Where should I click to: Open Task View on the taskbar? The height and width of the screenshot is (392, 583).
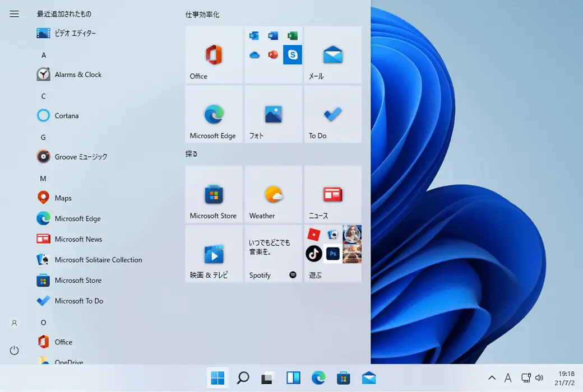tap(268, 378)
